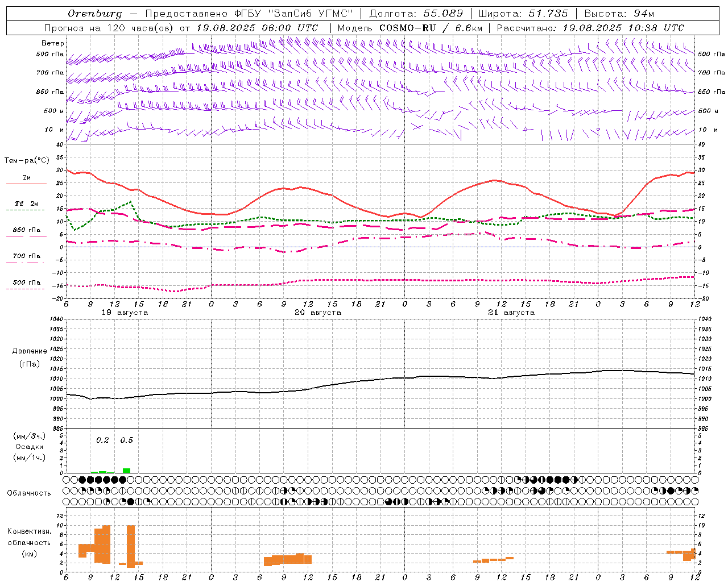Click the 19 августа date label
The width and height of the screenshot is (728, 582).
click(x=125, y=313)
